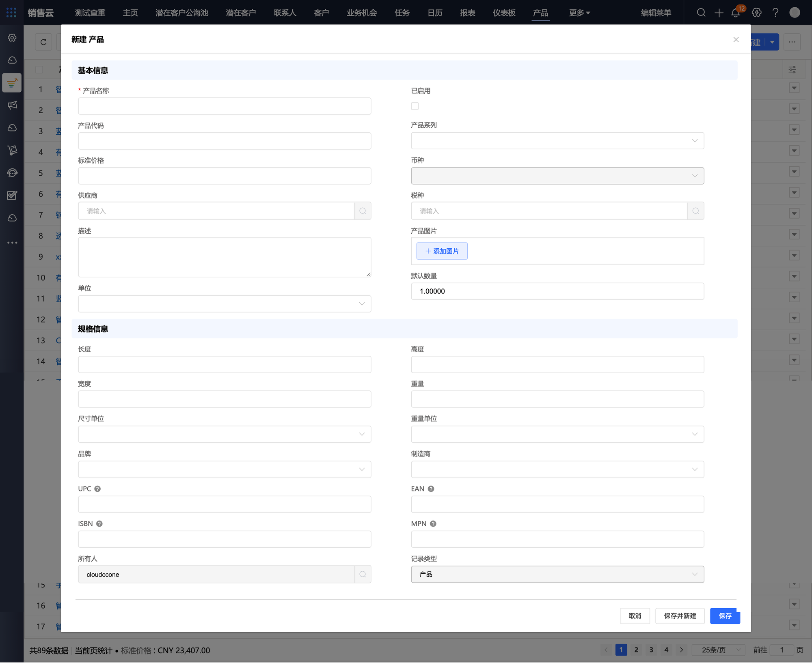
Task: Click the refresh list icon button
Action: click(x=43, y=42)
